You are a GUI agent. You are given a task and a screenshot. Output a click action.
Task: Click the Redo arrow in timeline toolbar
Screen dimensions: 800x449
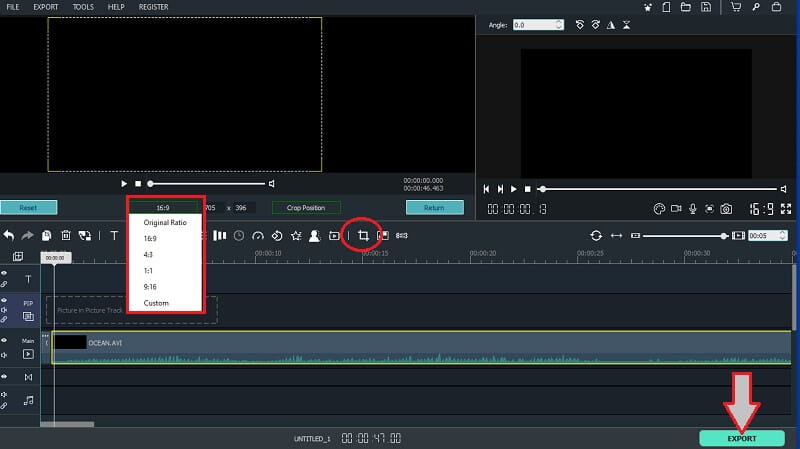27,235
